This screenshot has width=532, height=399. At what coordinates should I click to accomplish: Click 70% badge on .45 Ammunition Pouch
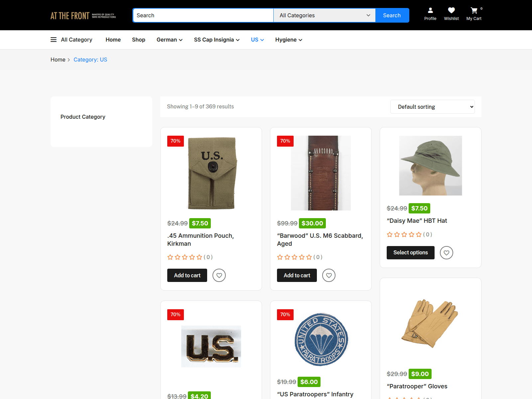(176, 141)
